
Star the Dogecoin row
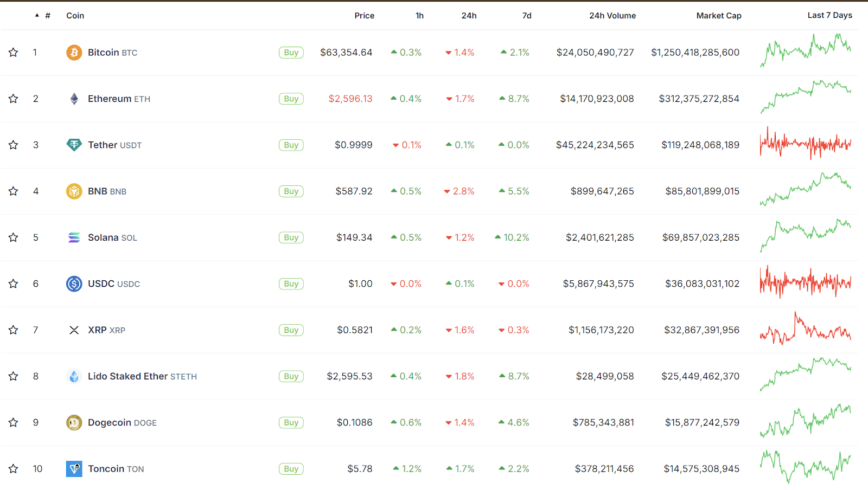pyautogui.click(x=14, y=422)
